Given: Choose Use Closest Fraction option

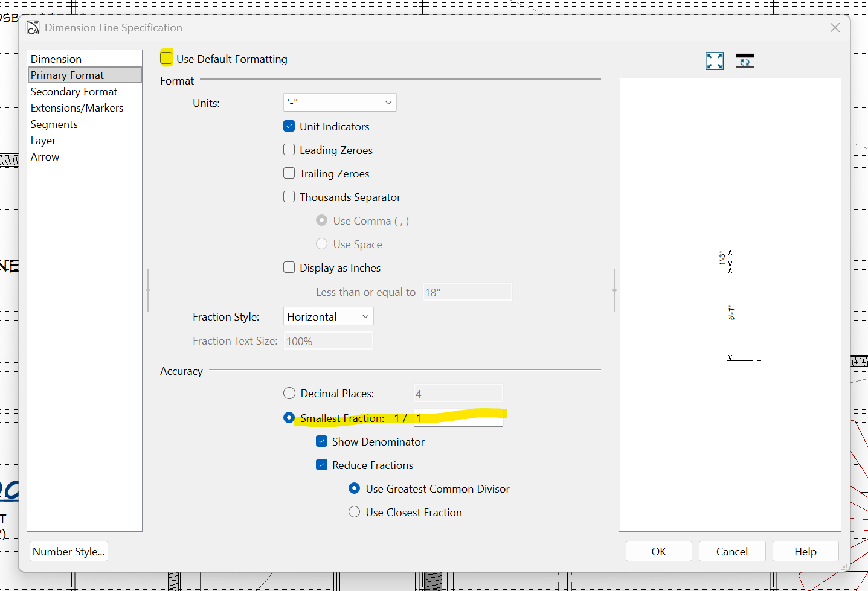Looking at the screenshot, I should pyautogui.click(x=355, y=512).
